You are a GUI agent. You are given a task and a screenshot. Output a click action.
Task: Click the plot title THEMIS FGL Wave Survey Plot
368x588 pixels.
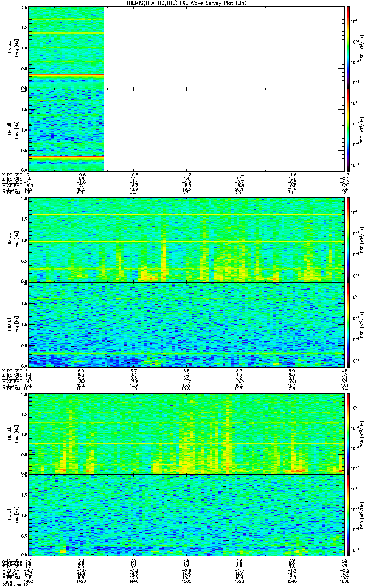[186, 3]
